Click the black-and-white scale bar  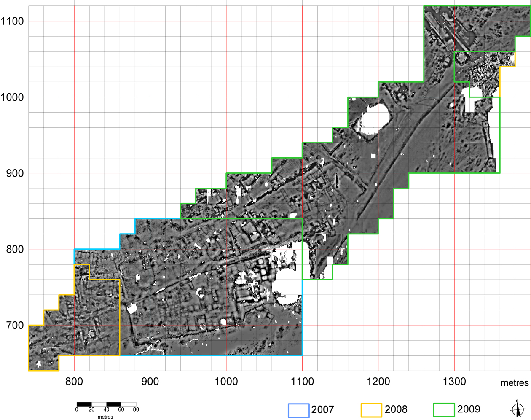106,404
